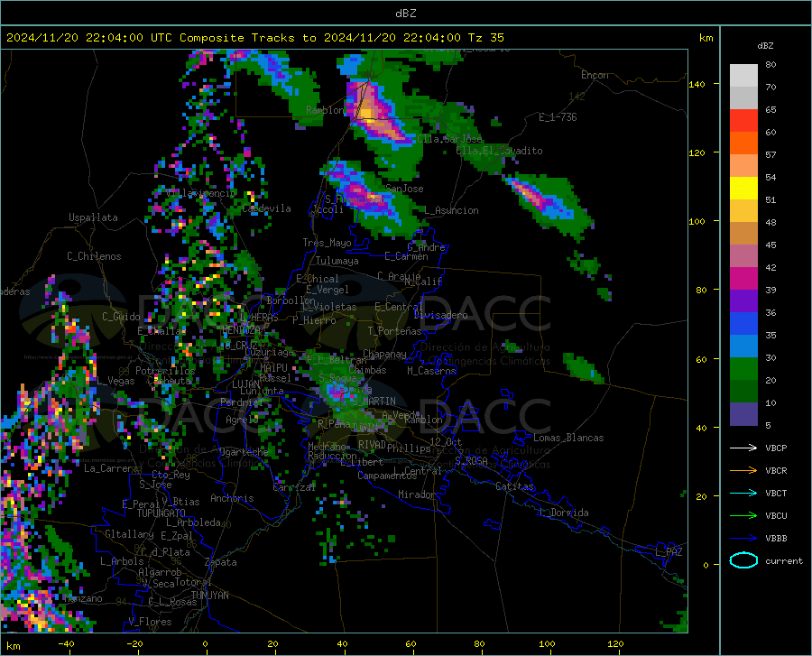Viewport: 812px width, 656px height.
Task: Click the Zapata place label
Action: pyautogui.click(x=221, y=562)
